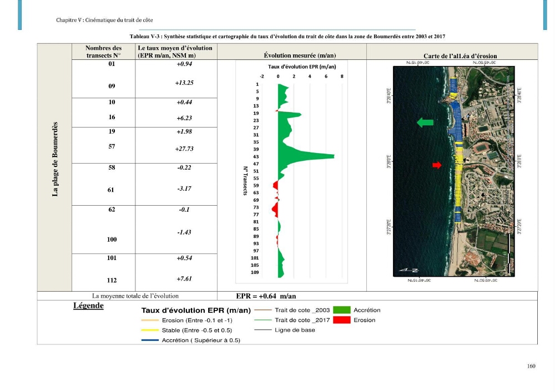This screenshot has height=392, width=555.
Task: Click the rate value '+7.61'
Action: click(x=184, y=279)
